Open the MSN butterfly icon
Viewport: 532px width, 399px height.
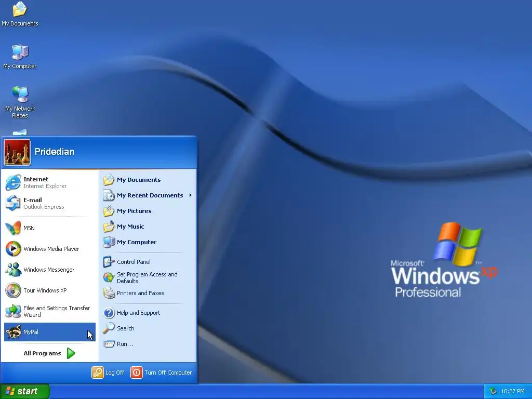point(13,228)
